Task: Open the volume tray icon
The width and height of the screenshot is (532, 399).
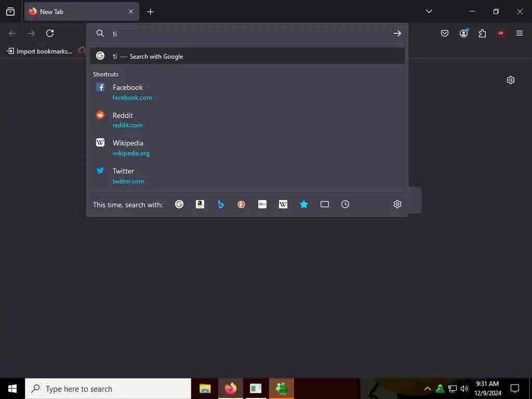Action: coord(464,389)
